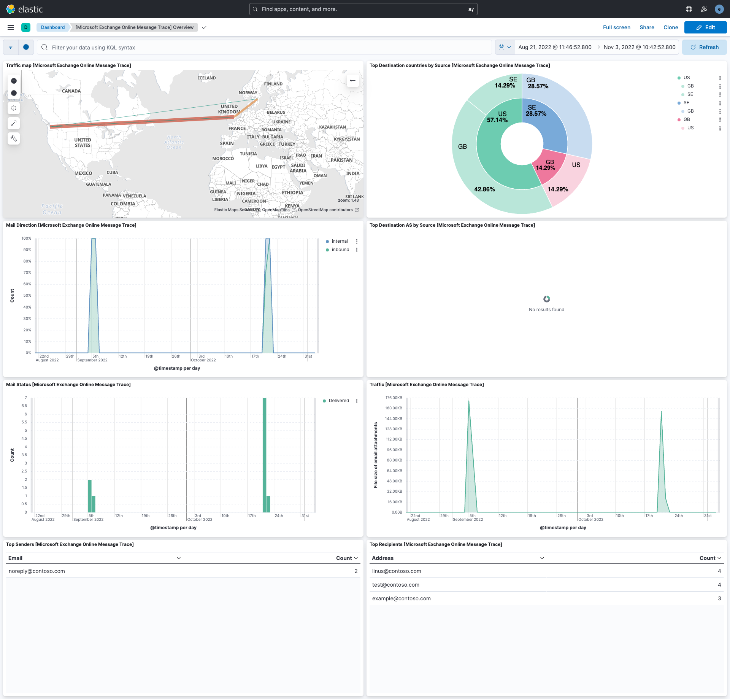Open the Elastic help icon
This screenshot has width=730, height=700.
[689, 9]
